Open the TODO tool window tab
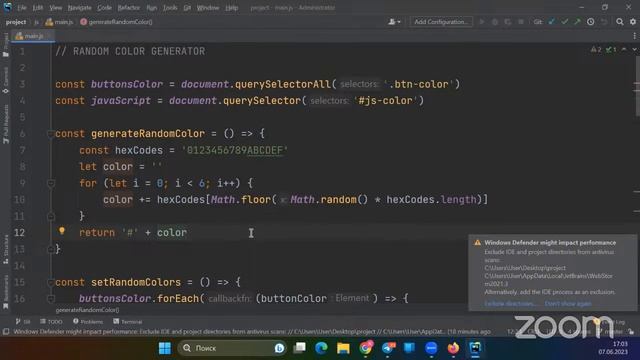The height and width of the screenshot is (360, 640). tap(51, 322)
